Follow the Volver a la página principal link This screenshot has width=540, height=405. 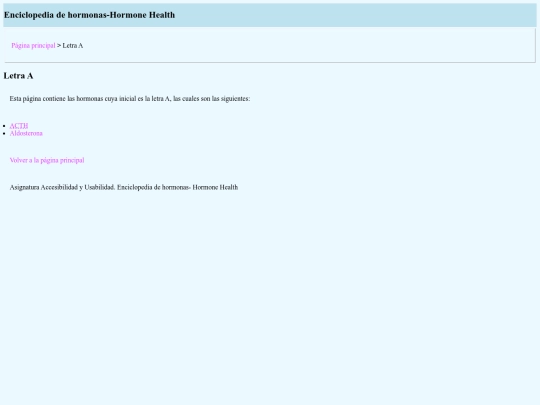pos(47,160)
